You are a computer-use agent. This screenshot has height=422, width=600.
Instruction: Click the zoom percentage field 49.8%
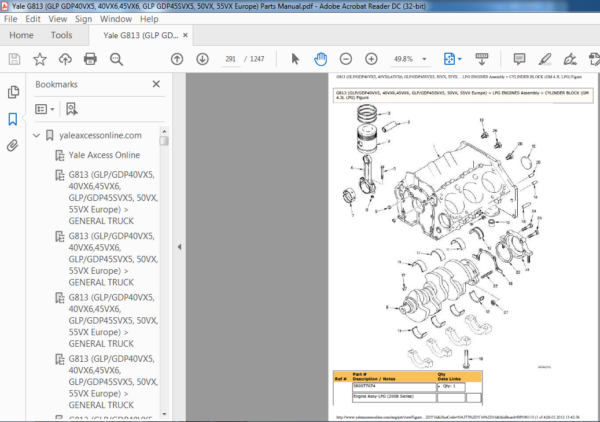403,59
